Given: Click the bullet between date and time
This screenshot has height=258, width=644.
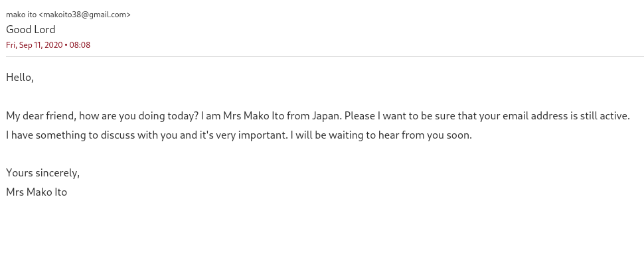Looking at the screenshot, I should (x=66, y=45).
